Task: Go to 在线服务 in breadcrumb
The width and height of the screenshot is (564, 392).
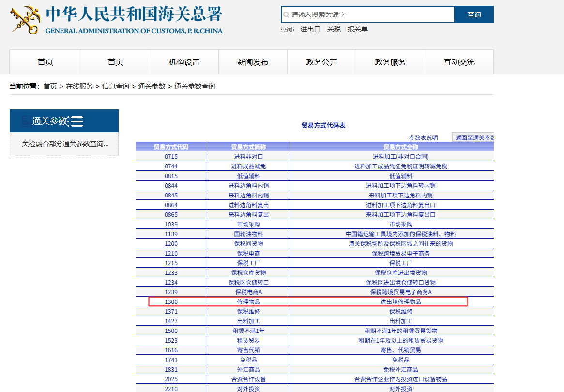Action: tap(79, 86)
